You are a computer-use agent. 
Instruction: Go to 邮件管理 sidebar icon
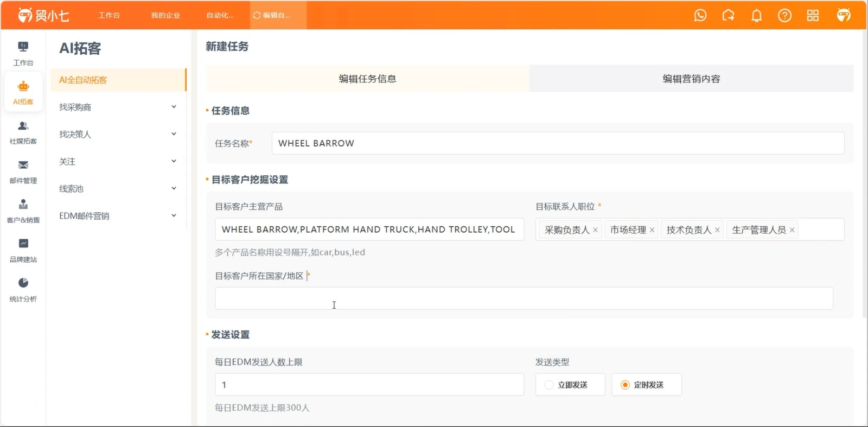click(x=23, y=172)
